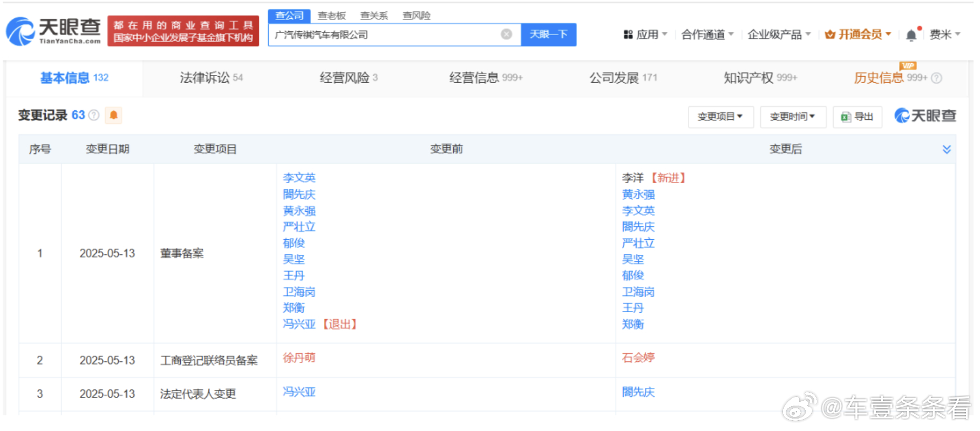Open 冯兴亚 link in 法定代表人变更 row

coord(299,392)
